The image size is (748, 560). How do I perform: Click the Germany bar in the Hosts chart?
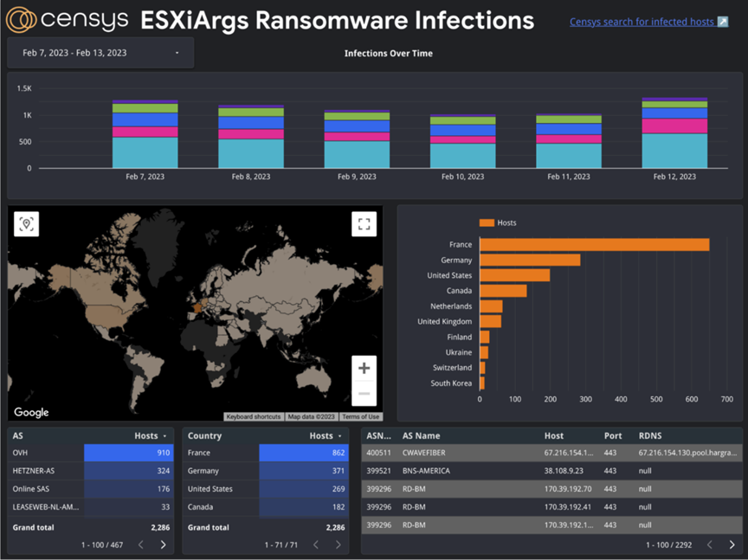point(530,260)
